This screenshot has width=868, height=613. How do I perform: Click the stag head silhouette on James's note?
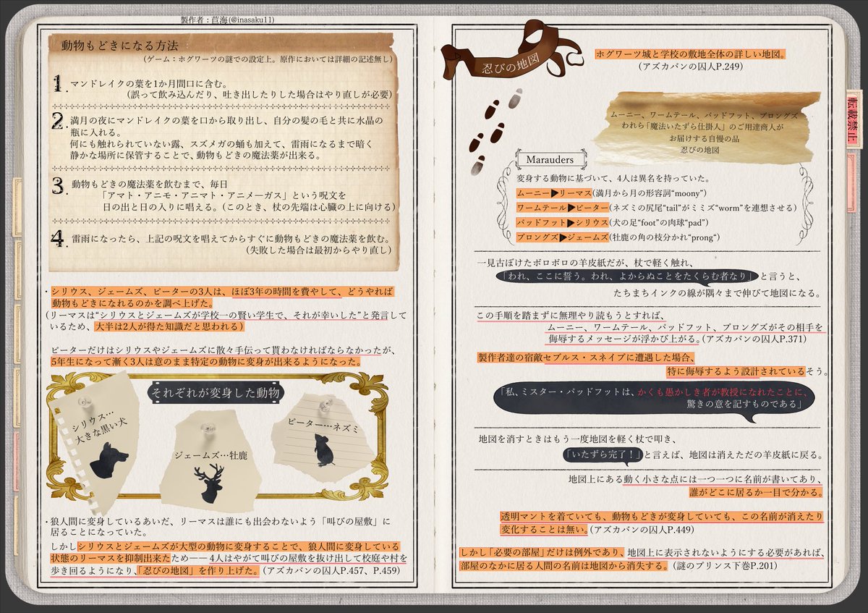(209, 484)
